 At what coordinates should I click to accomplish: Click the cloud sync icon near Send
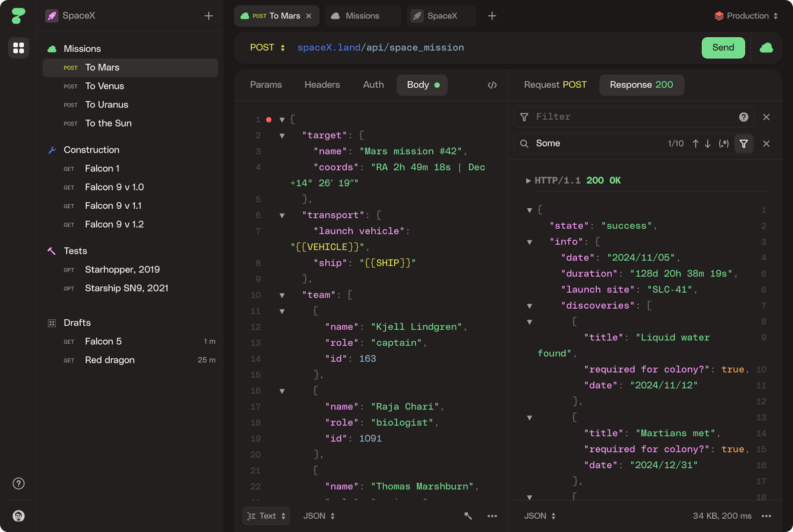click(766, 48)
